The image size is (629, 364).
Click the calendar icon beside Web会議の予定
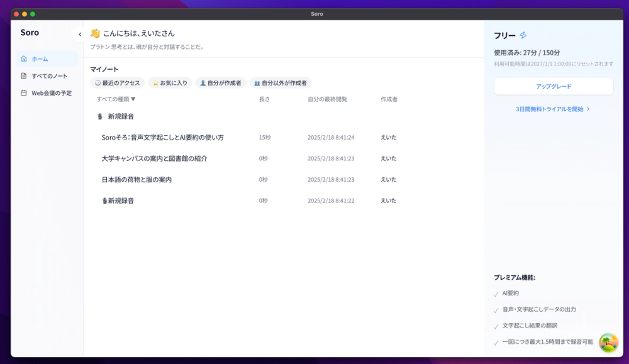[24, 93]
